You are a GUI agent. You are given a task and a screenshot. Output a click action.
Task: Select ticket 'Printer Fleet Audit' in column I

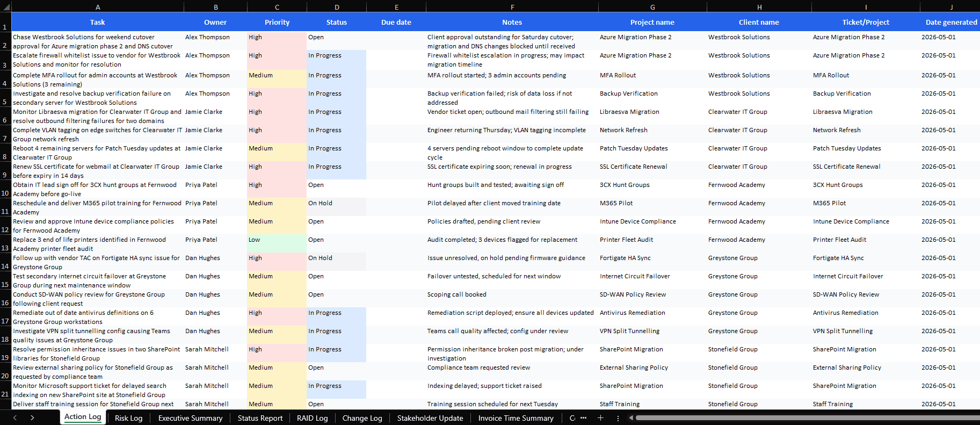click(866, 243)
